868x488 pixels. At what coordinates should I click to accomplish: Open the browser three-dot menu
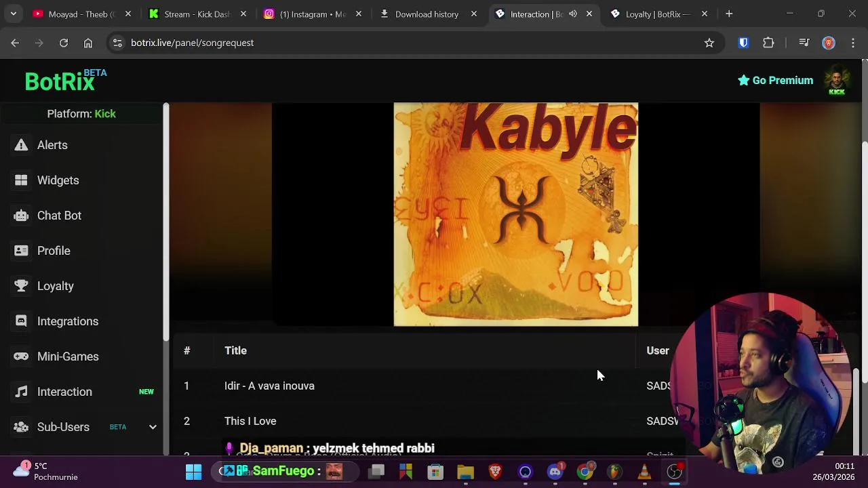point(853,43)
